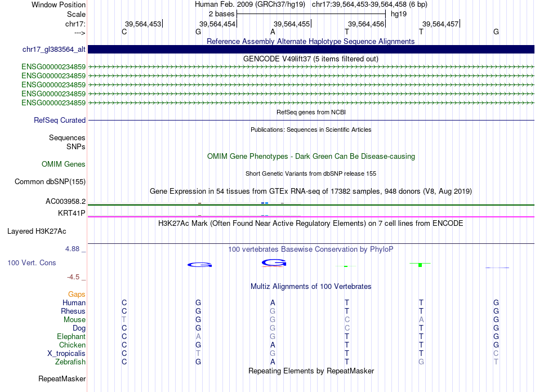Open Publications: Sequences in Scientific Articles title

tap(311, 130)
